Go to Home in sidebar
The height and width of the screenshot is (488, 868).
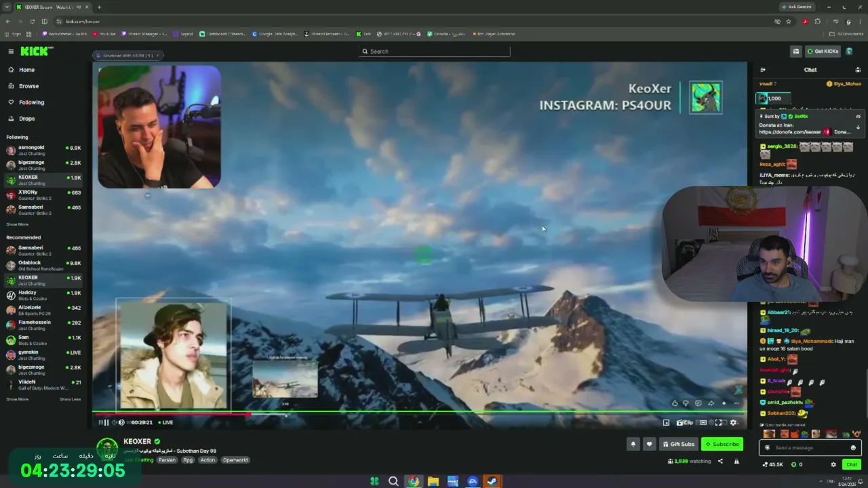coord(26,70)
